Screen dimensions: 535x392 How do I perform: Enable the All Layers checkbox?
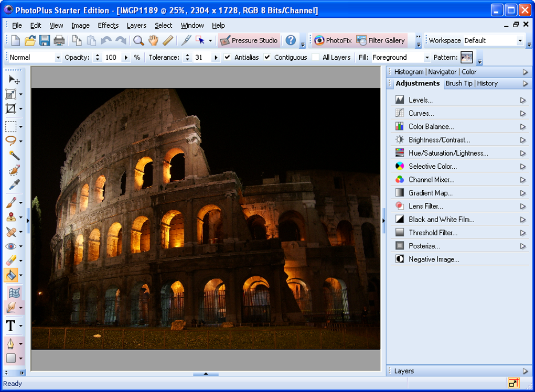click(x=315, y=57)
